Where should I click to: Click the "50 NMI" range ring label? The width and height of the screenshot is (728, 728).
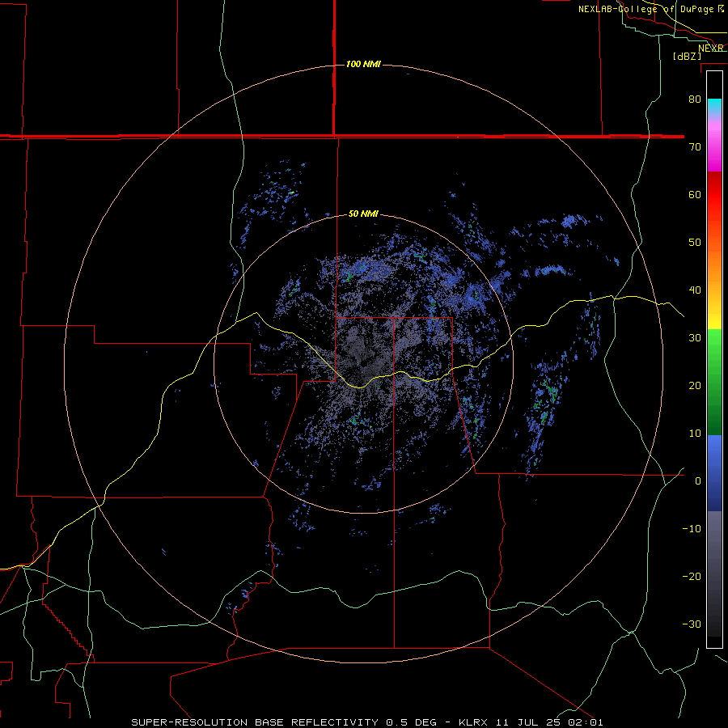pyautogui.click(x=363, y=214)
